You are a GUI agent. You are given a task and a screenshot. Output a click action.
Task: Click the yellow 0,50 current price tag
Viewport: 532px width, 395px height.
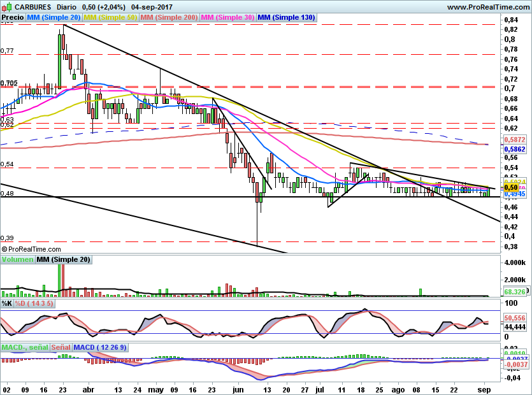(x=510, y=187)
